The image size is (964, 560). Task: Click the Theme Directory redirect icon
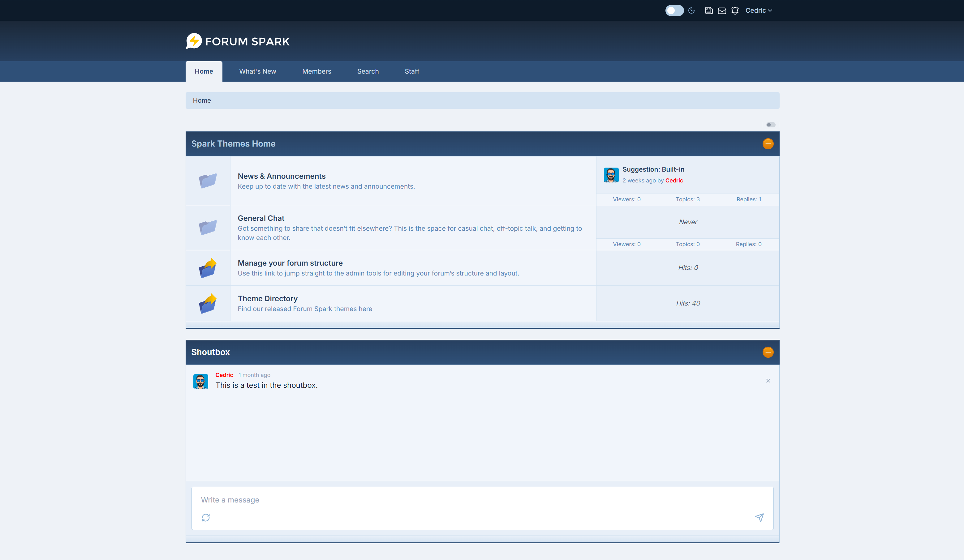[x=208, y=304]
